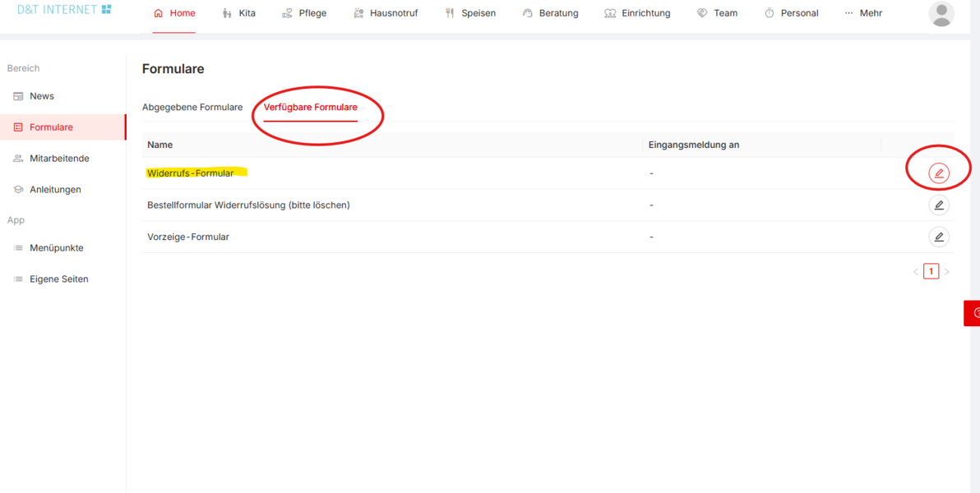Select the Verfügbare Formulare tab
Screen dimensions: 980x493
pos(311,108)
